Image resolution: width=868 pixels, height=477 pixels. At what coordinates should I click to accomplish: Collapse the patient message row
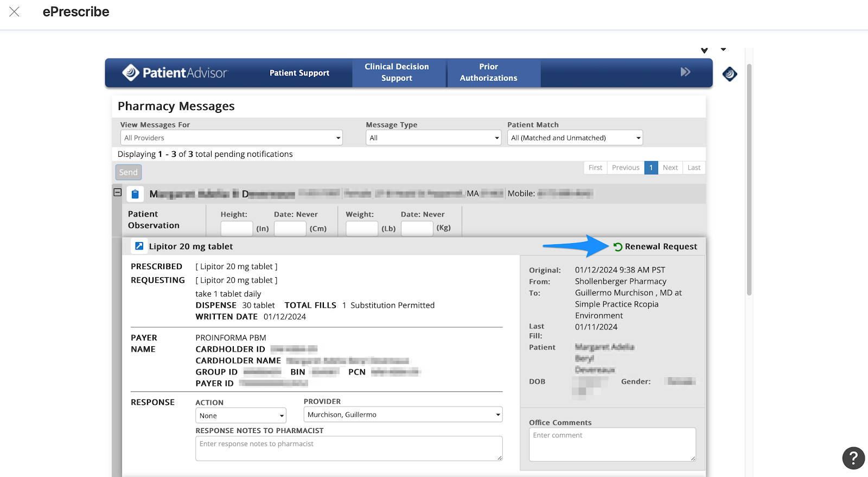point(117,192)
